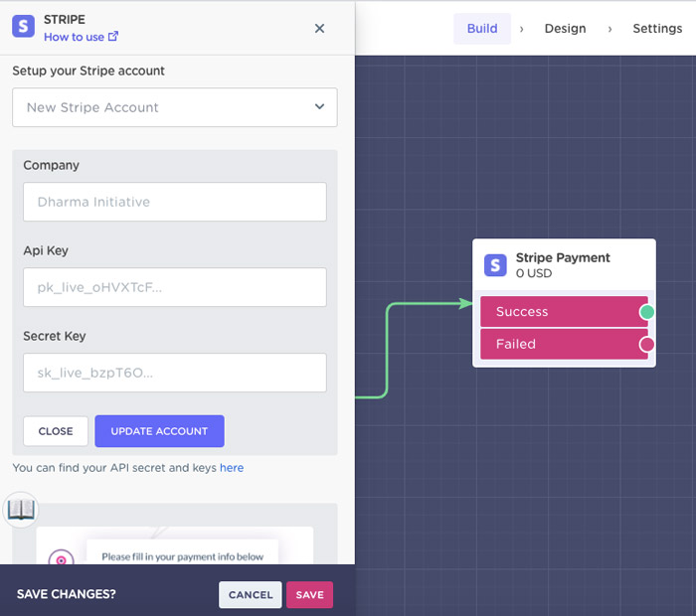
Task: Select the Stripe Payment block title
Action: [x=563, y=257]
